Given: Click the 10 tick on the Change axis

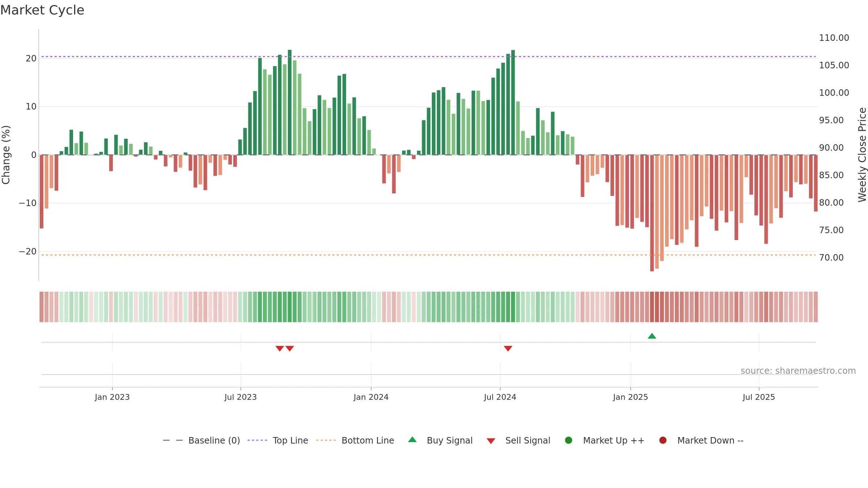Looking at the screenshot, I should pos(31,106).
